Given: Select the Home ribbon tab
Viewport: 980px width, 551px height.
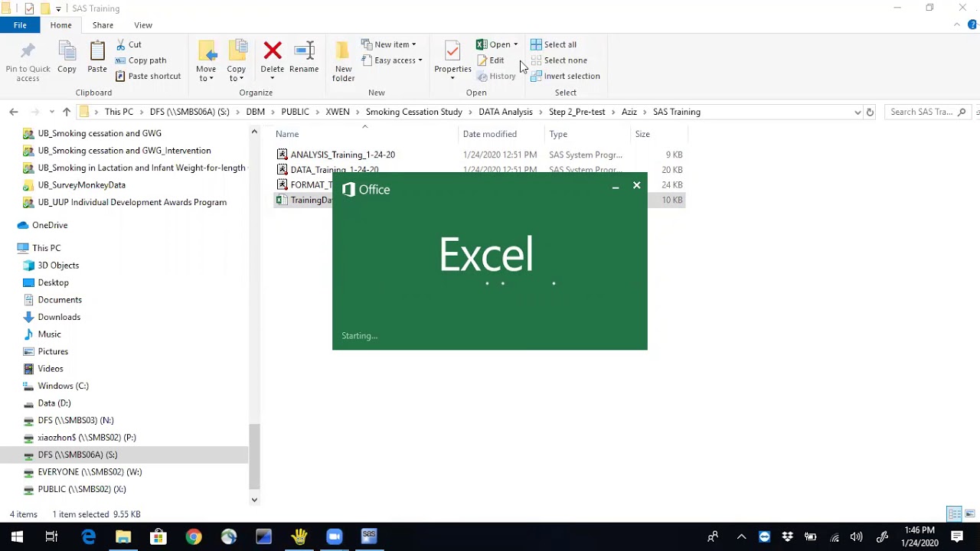Looking at the screenshot, I should click(60, 25).
